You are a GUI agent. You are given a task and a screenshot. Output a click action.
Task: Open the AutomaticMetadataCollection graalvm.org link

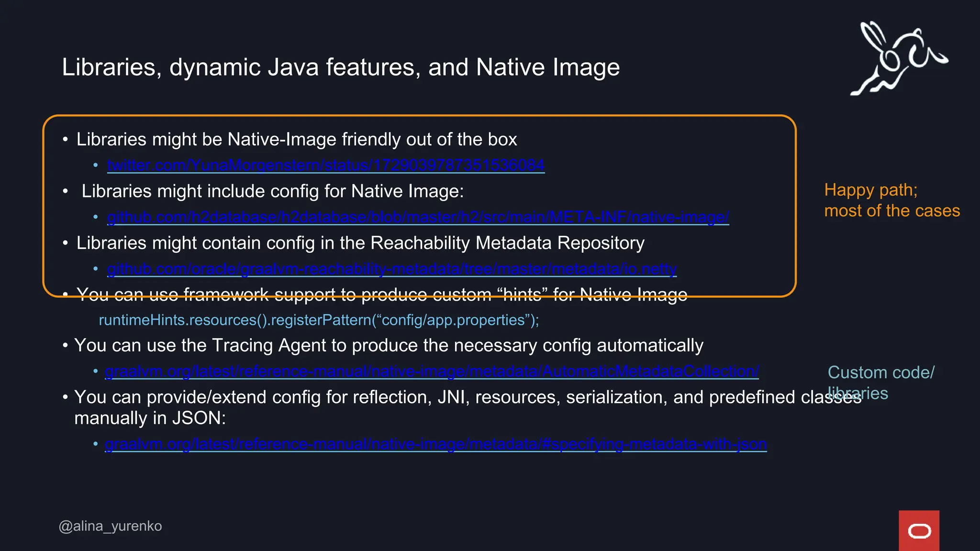click(432, 371)
